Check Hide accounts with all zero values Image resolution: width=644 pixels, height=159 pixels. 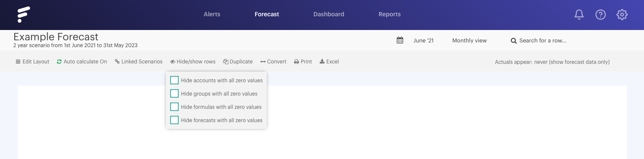coord(174,80)
